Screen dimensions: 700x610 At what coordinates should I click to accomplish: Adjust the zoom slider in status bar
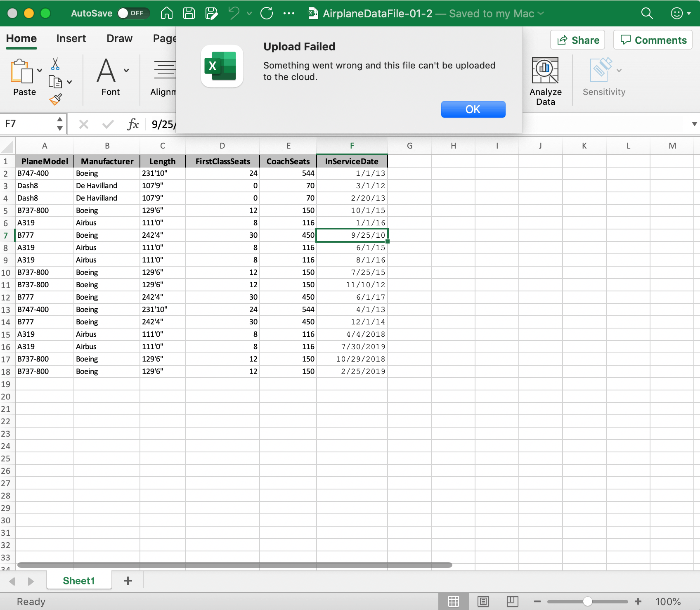pos(588,601)
